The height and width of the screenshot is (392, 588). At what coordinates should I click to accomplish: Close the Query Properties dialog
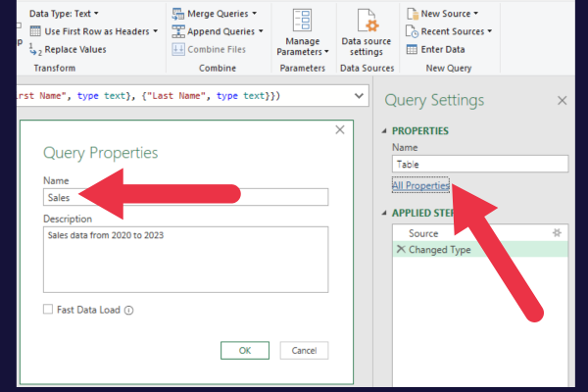[340, 129]
